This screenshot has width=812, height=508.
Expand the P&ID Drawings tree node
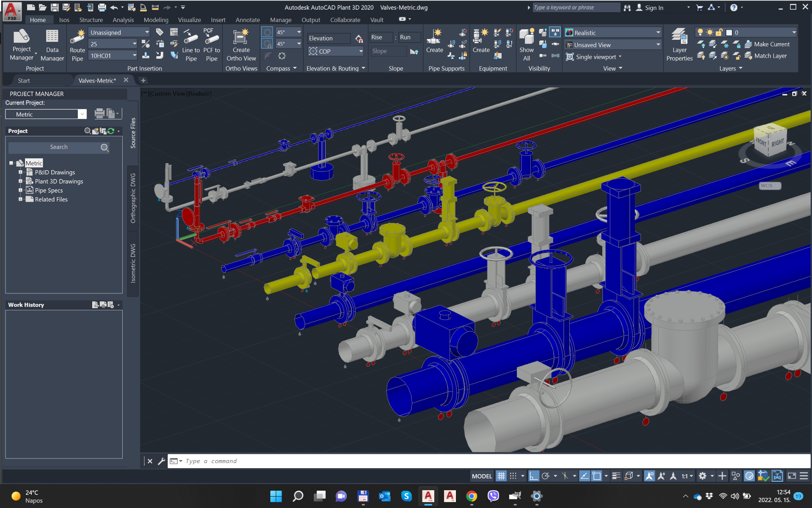pyautogui.click(x=20, y=172)
